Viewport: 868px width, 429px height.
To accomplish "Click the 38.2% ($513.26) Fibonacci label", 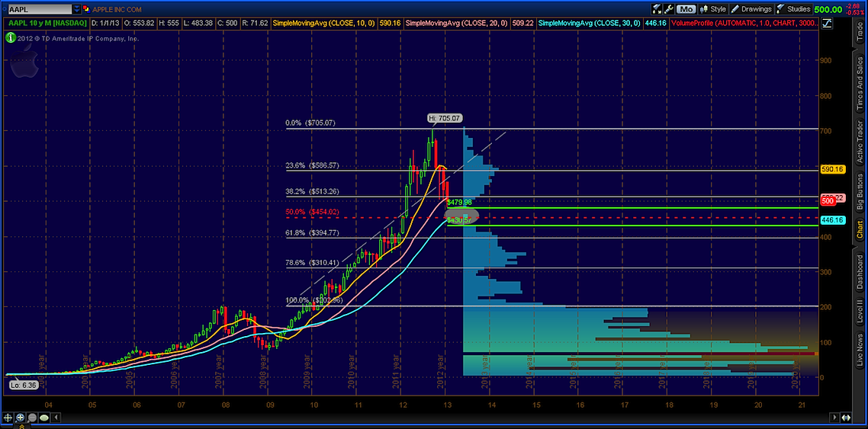I will click(x=312, y=191).
